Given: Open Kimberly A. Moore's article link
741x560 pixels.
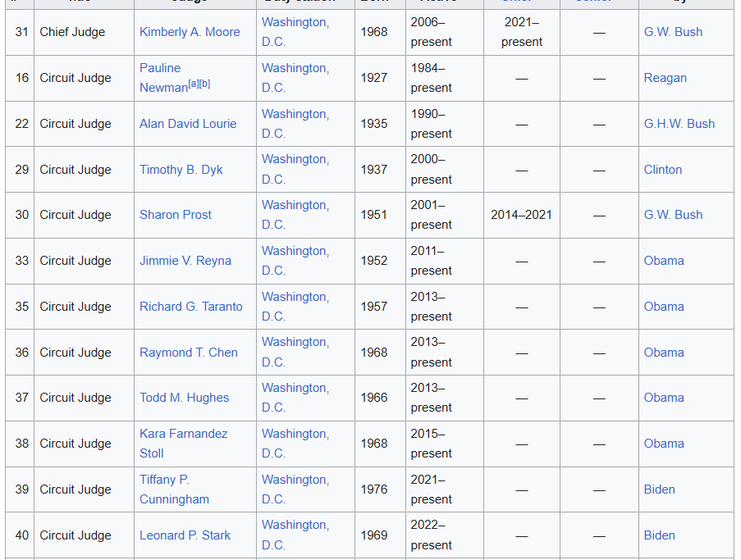Looking at the screenshot, I should coord(190,32).
